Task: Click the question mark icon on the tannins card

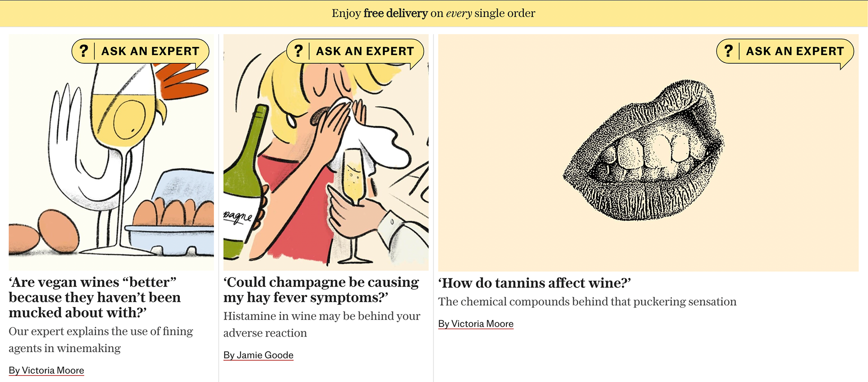Action: 728,51
